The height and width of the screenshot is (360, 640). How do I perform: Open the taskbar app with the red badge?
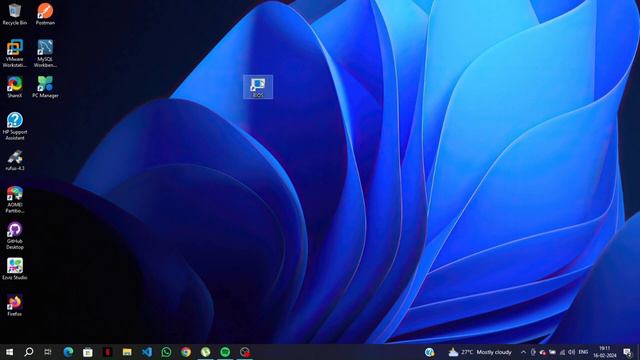(244, 352)
